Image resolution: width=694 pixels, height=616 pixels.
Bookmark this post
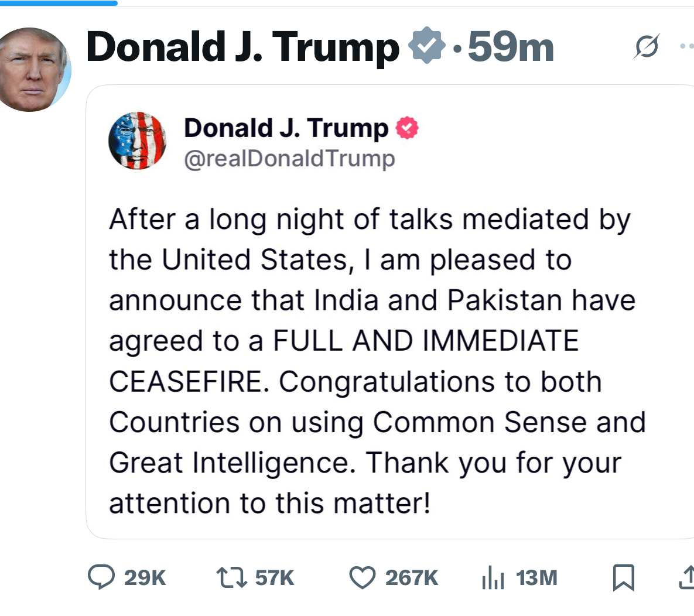click(623, 578)
